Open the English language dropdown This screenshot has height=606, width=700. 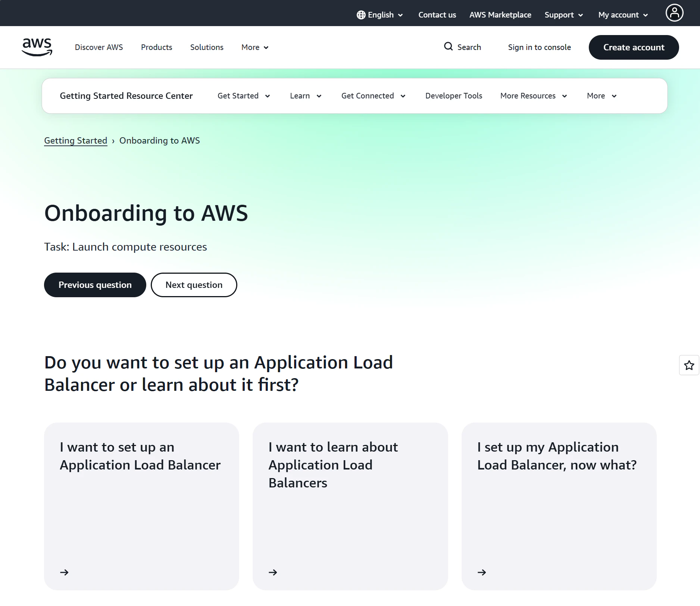[380, 15]
